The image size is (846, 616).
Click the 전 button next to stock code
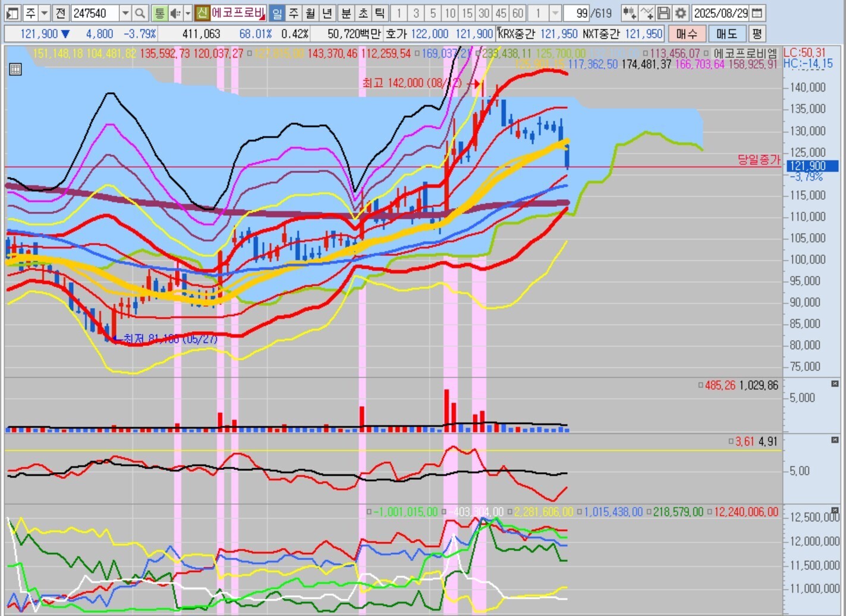click(60, 13)
